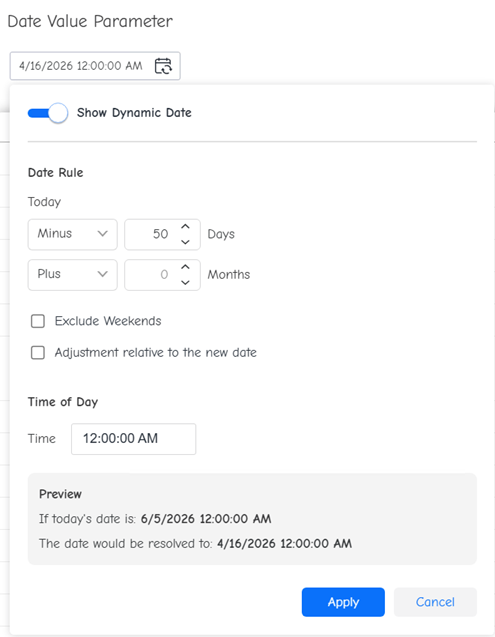Image resolution: width=495 pixels, height=637 pixels.
Task: Enable Adjustment relative to the new date
Action: point(38,352)
